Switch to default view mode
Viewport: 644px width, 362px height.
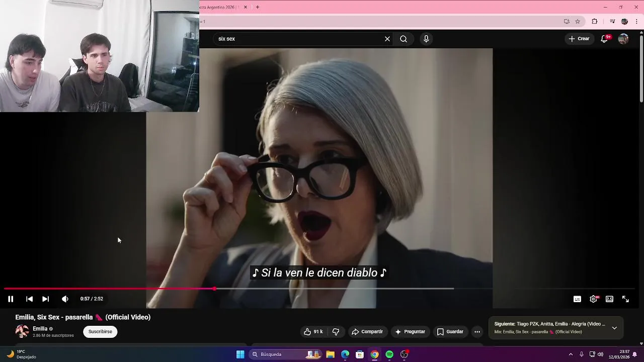[609, 299]
